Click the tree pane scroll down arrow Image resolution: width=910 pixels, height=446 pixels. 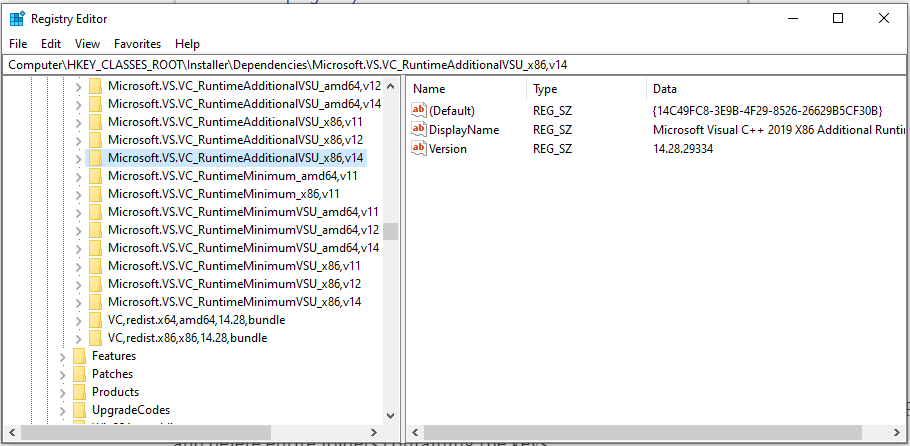point(390,415)
